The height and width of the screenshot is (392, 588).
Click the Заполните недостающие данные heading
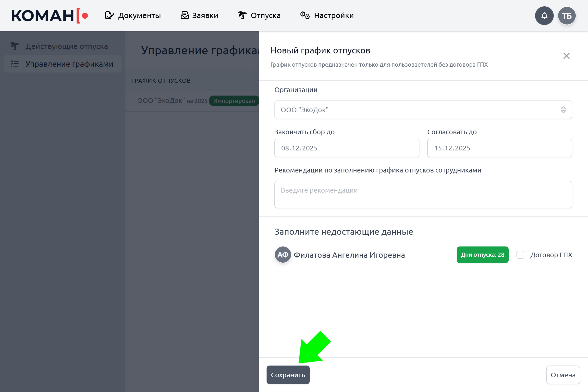343,232
